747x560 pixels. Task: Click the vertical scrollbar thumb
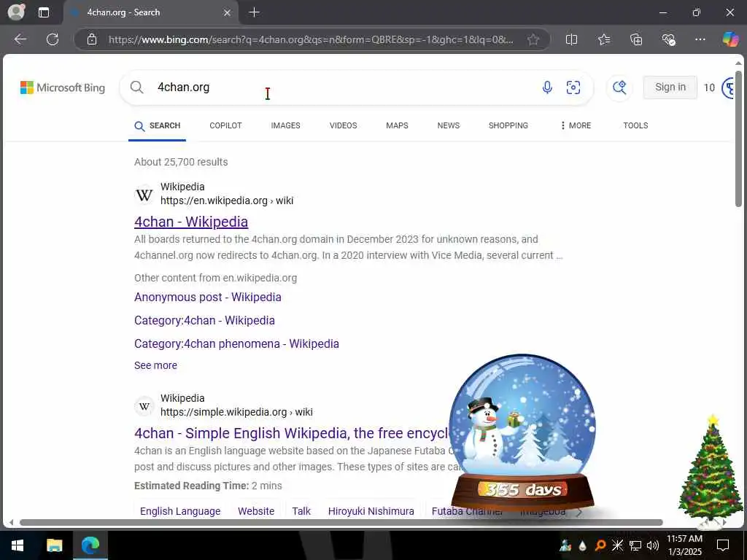738,138
